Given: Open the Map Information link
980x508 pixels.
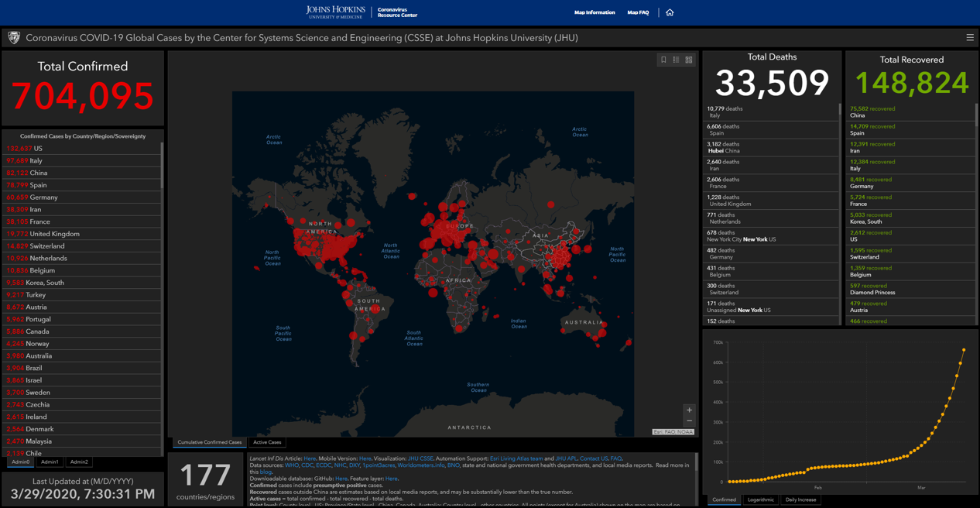Looking at the screenshot, I should (x=595, y=12).
